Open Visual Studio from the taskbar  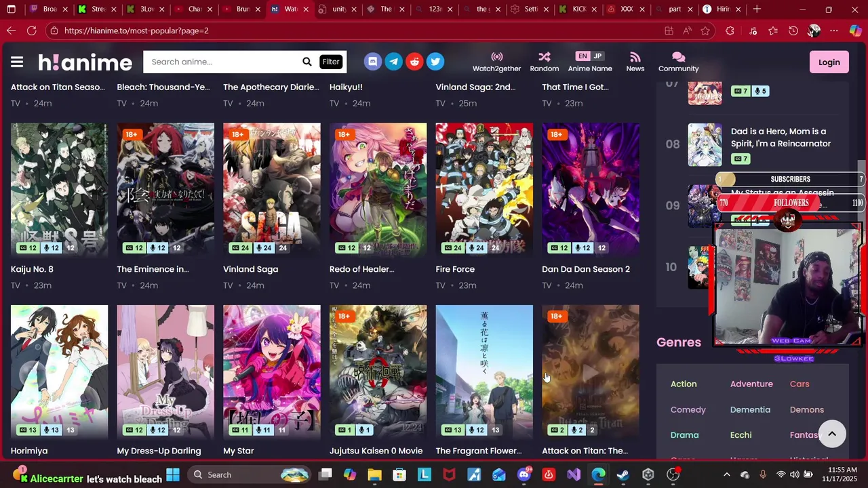(x=573, y=474)
